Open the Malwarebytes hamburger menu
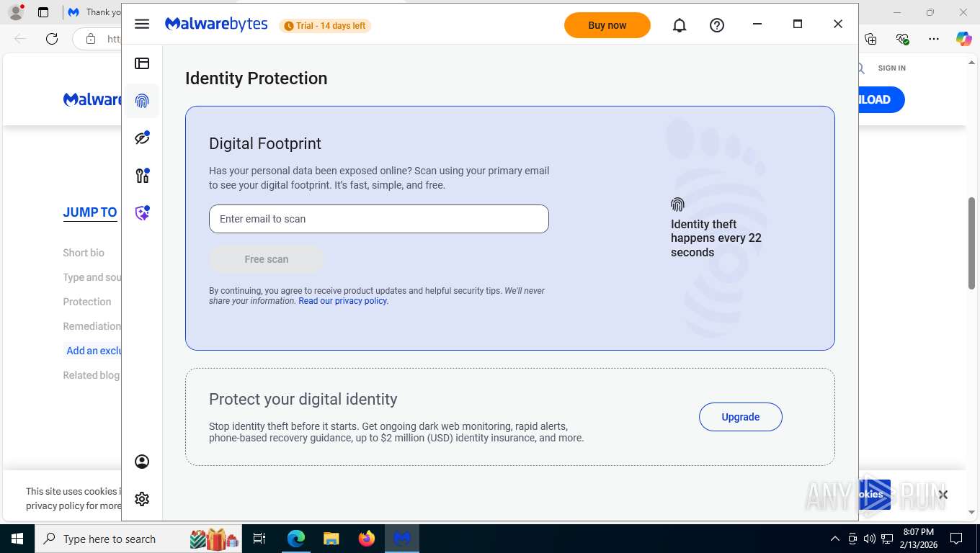 tap(142, 24)
